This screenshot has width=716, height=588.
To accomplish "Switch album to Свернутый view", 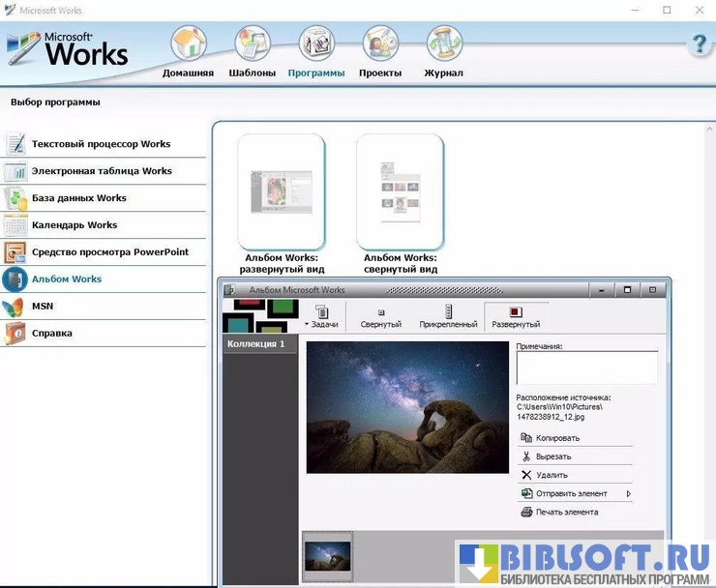I will pos(381,316).
